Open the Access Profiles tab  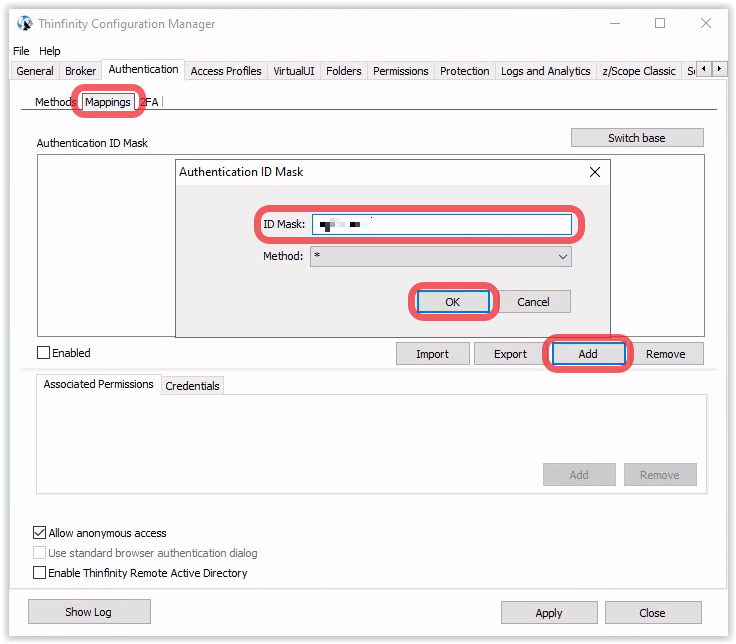coord(226,71)
